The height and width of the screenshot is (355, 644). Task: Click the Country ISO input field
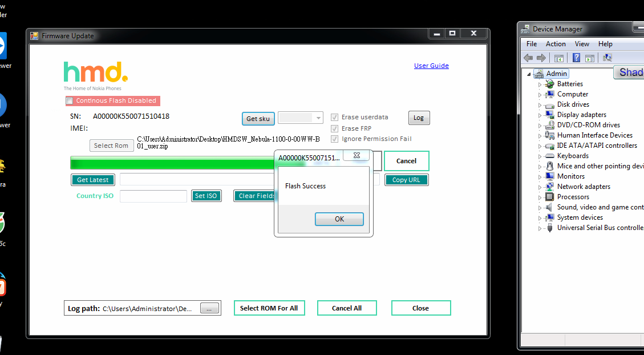pos(153,196)
